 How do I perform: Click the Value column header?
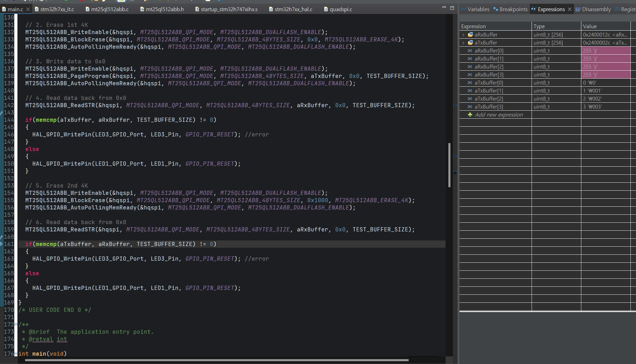(606, 26)
